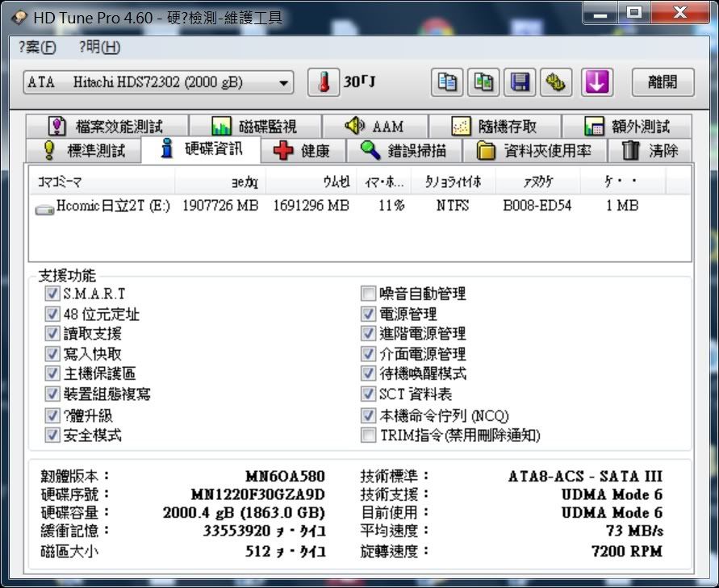
Task: Click the 1907726 MB capacity cell
Action: (220, 206)
